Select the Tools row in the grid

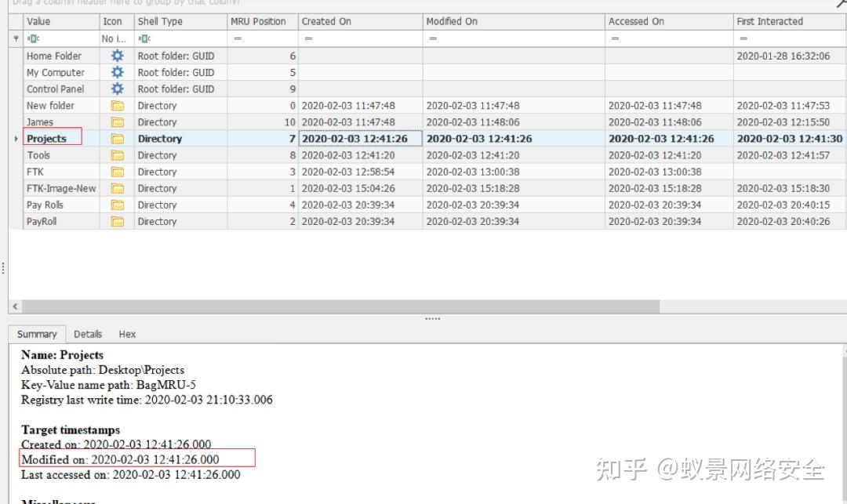coord(49,154)
